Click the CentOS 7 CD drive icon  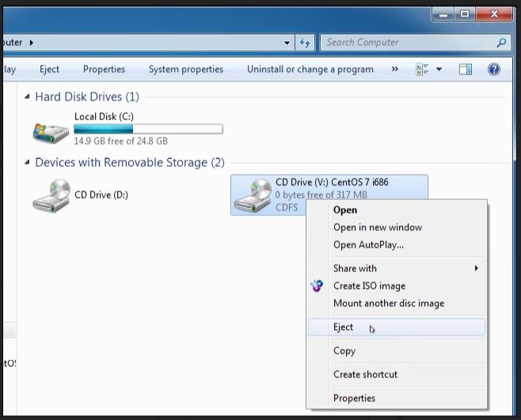[253, 195]
